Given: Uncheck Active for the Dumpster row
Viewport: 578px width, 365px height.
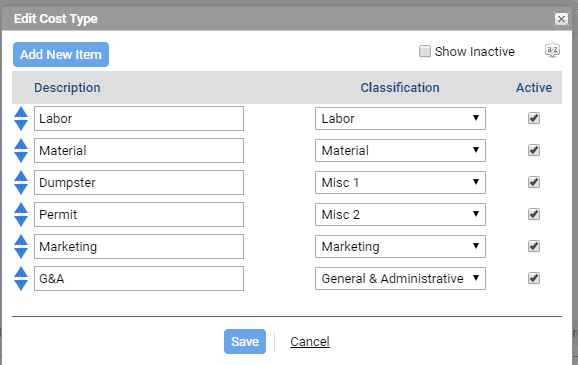Looking at the screenshot, I should point(534,182).
